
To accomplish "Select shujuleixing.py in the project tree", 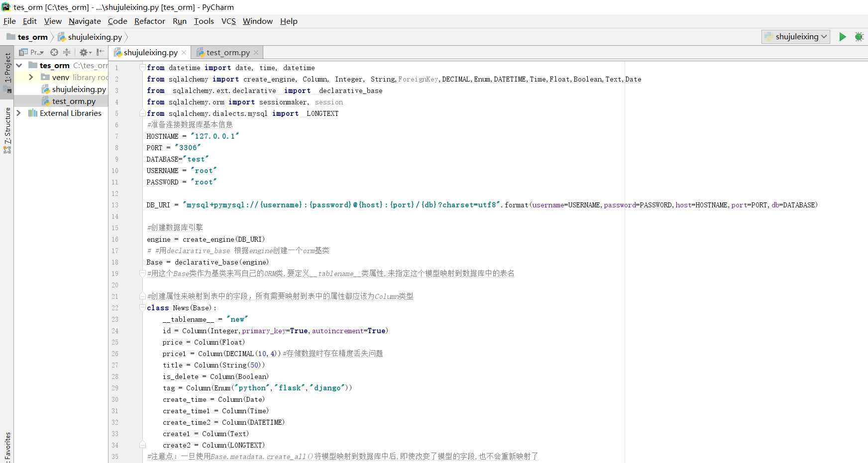I will point(79,90).
